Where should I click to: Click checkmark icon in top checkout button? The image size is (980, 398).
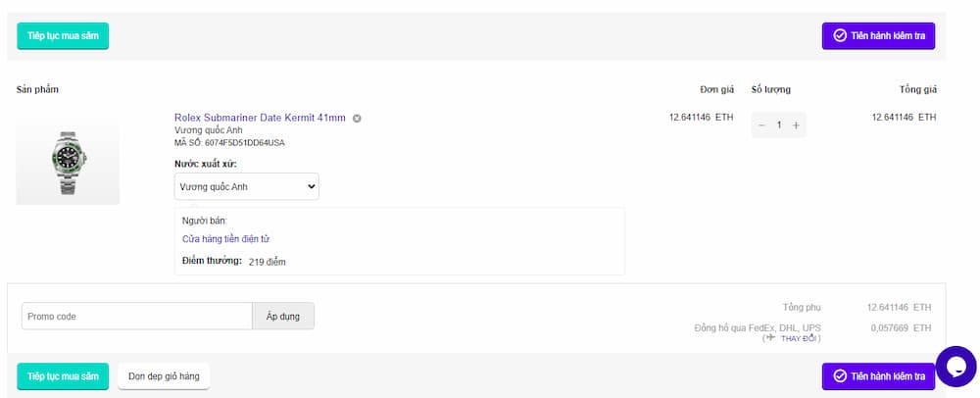[840, 36]
